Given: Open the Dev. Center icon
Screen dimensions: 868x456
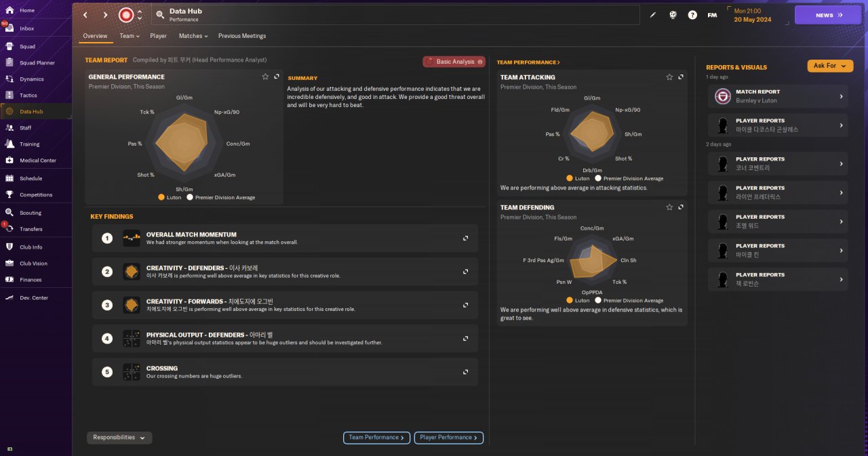Looking at the screenshot, I should tap(9, 297).
